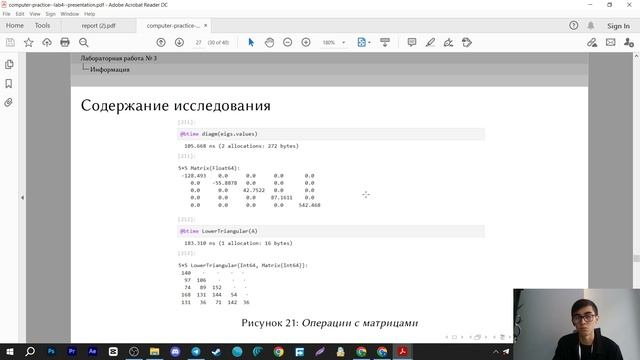Open File Explorer from the taskbar
Screen dimensions: 640x360
coord(154,351)
